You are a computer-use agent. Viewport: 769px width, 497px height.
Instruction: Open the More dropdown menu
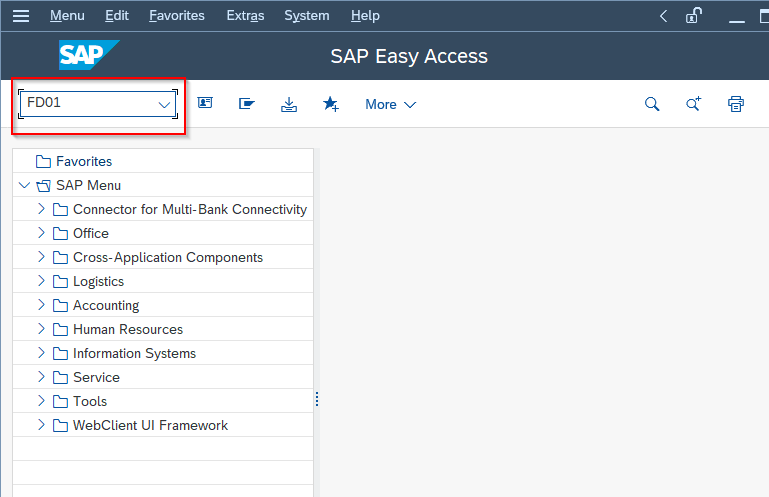(x=390, y=104)
